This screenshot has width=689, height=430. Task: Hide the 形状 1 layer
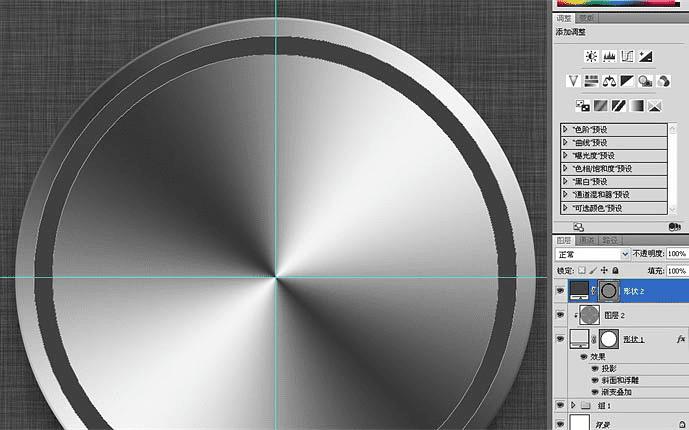[560, 339]
